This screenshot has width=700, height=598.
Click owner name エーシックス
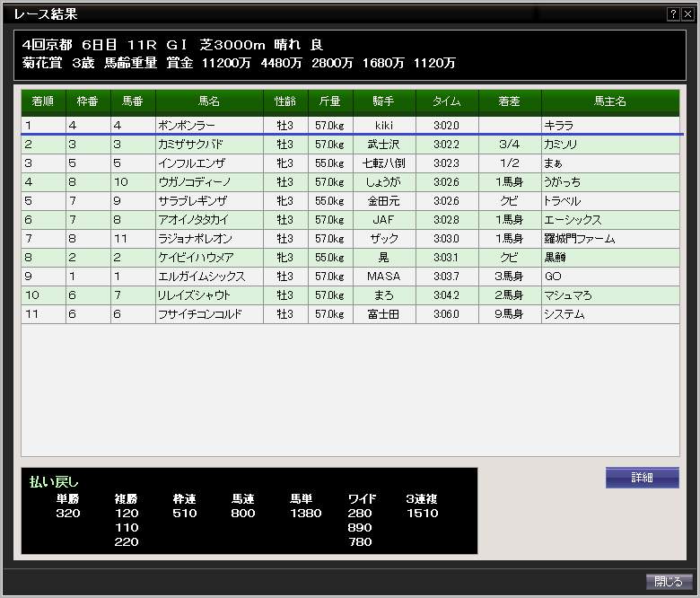(x=573, y=220)
